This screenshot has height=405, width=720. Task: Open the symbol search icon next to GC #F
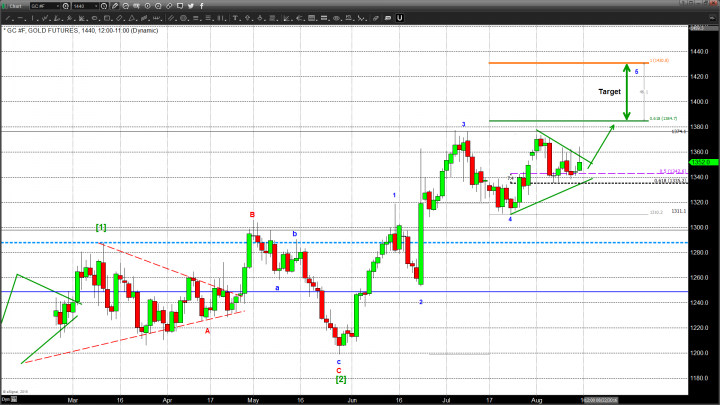[x=65, y=6]
